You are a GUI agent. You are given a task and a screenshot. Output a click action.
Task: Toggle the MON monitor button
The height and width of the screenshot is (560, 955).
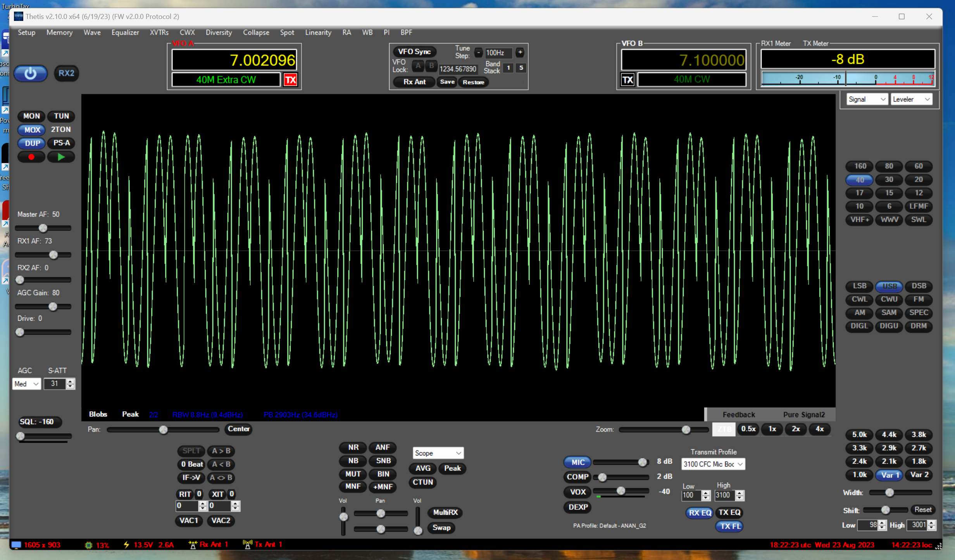(31, 116)
